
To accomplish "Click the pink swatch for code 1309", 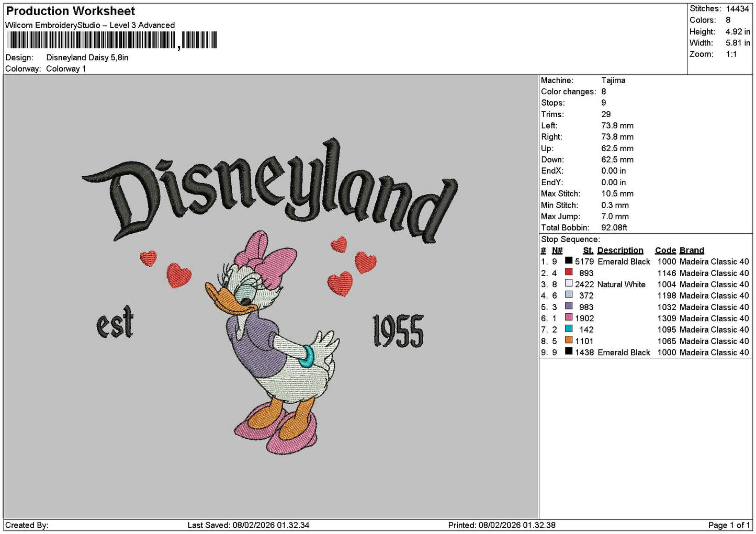I will click(x=569, y=317).
